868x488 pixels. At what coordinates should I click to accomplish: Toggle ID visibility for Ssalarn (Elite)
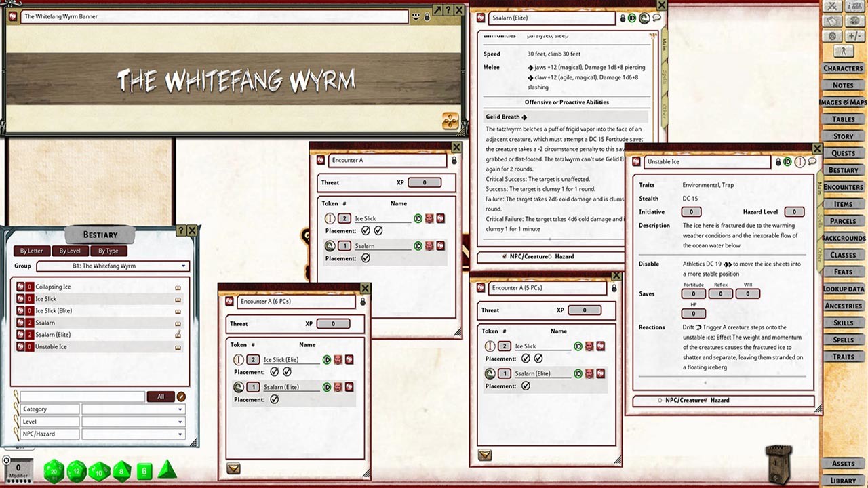pos(326,386)
